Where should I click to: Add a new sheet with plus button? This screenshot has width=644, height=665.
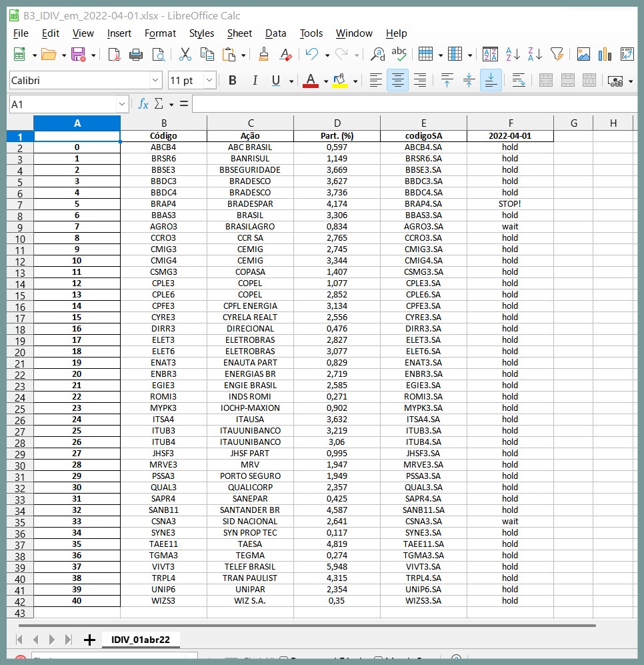[89, 640]
